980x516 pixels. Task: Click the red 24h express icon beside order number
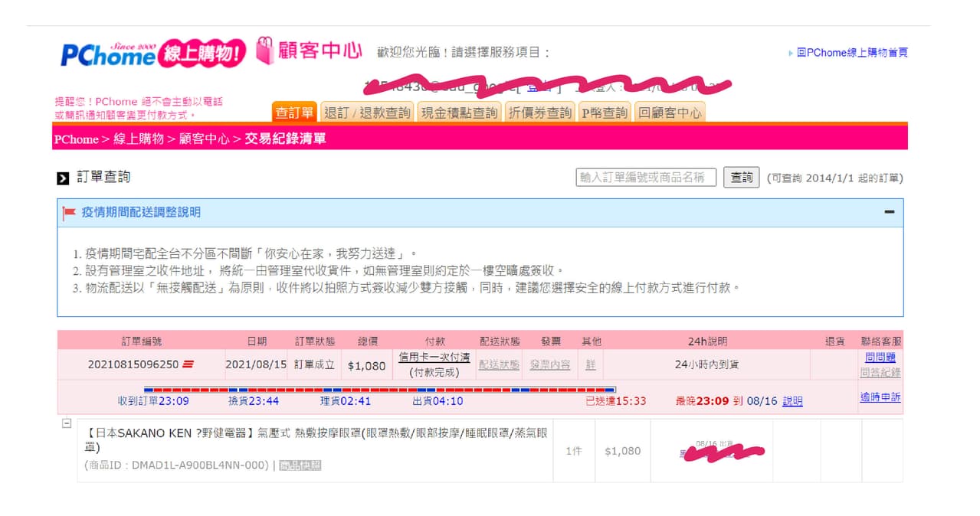point(188,365)
